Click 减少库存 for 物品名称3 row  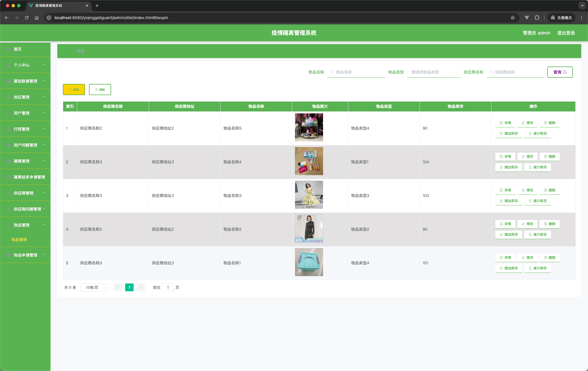[x=537, y=201]
